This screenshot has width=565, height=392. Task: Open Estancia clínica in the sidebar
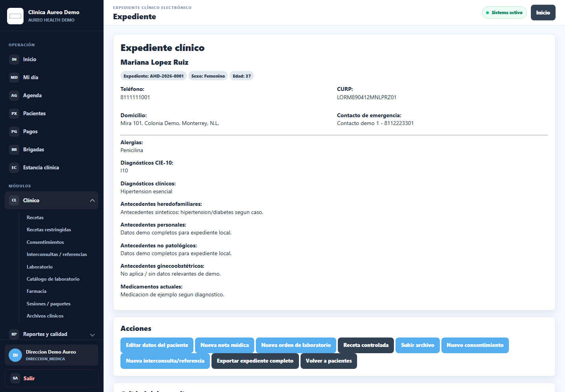pos(51,168)
